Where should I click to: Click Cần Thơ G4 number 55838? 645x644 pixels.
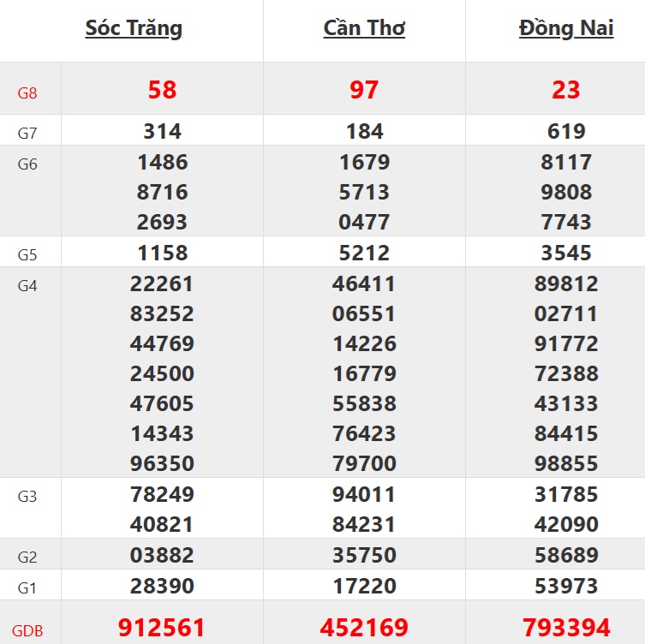[x=364, y=403]
